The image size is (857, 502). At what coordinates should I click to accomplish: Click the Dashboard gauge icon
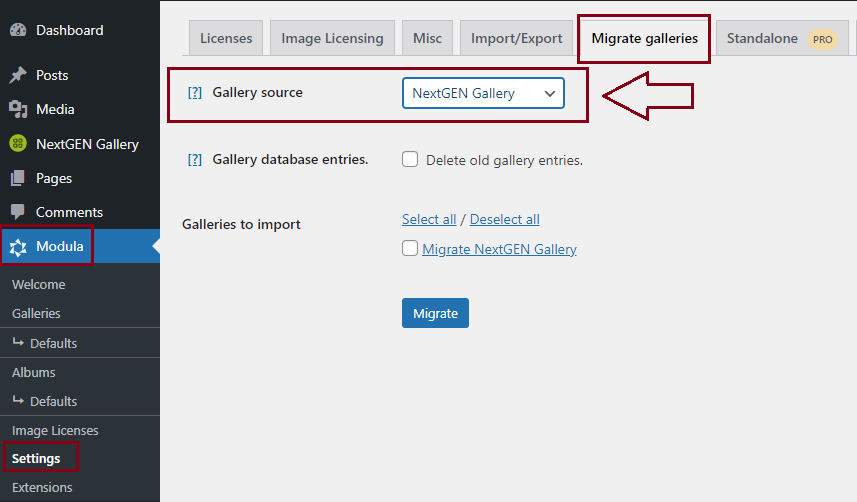[x=18, y=30]
